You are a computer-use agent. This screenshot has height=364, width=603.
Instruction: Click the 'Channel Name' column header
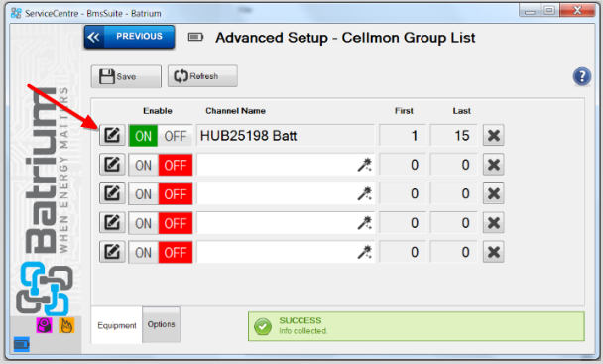click(x=235, y=111)
